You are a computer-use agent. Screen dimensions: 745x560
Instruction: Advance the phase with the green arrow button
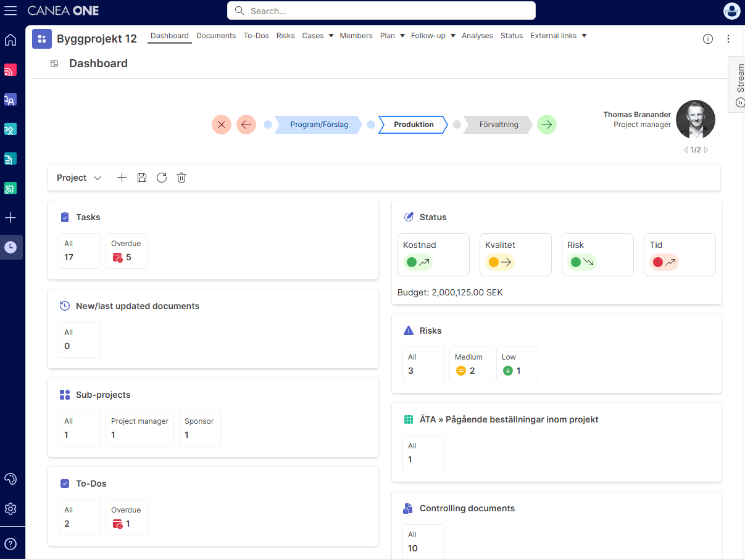click(547, 125)
